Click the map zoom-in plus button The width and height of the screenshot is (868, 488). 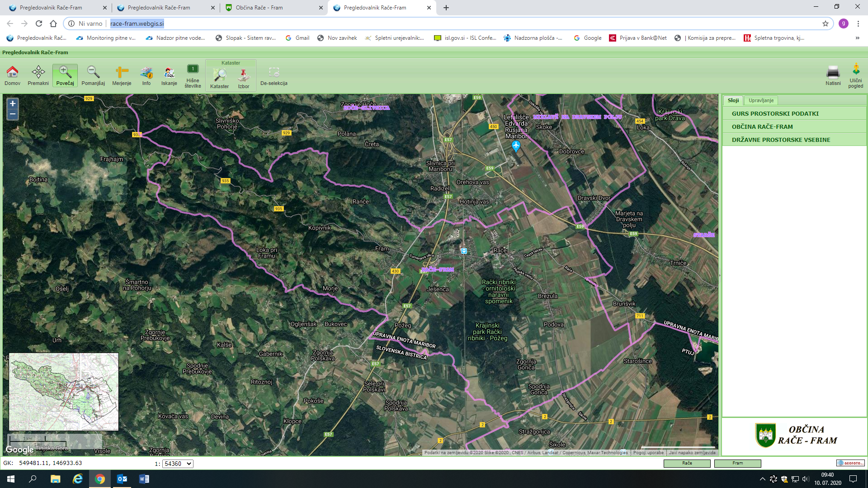13,103
